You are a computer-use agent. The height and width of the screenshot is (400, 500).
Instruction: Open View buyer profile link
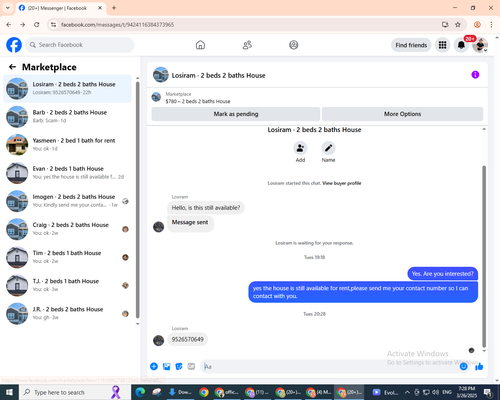point(342,183)
